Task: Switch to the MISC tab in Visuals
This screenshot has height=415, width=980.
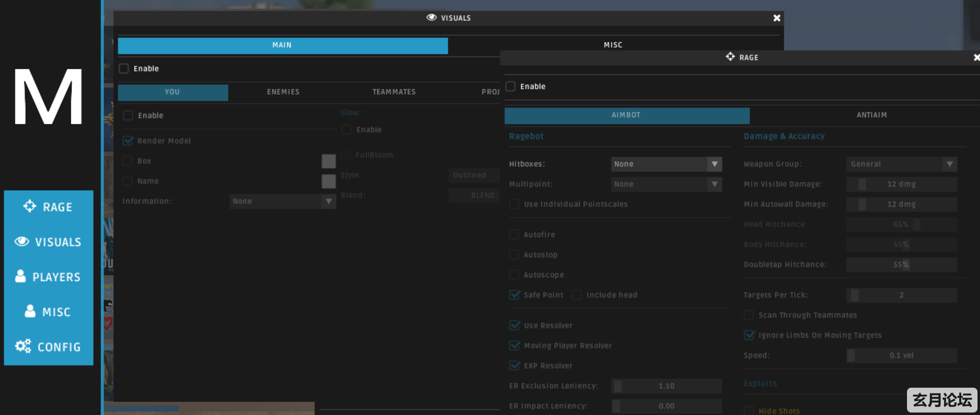Action: pos(613,45)
